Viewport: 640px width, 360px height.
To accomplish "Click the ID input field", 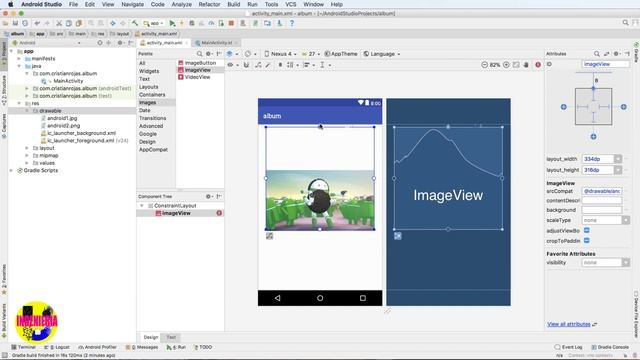I will click(605, 64).
